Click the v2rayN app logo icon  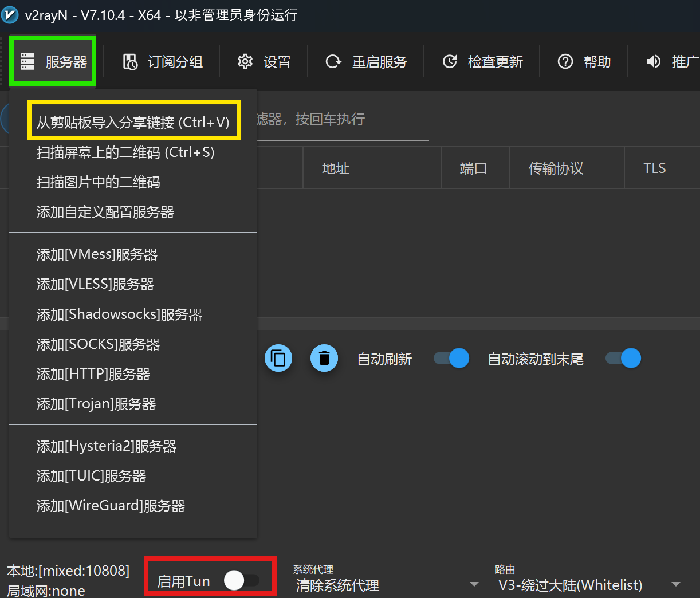[10, 15]
